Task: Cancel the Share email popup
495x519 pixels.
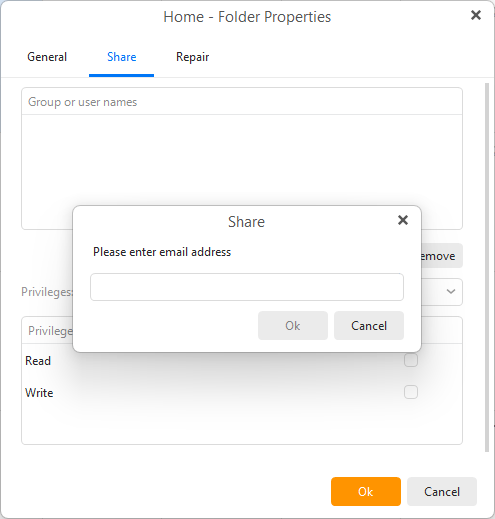Action: pos(369,326)
